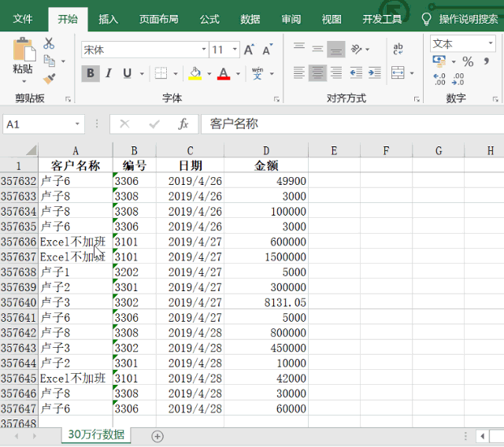The width and height of the screenshot is (504, 447).
Task: Click the Paste clipboard icon
Action: tap(24, 50)
